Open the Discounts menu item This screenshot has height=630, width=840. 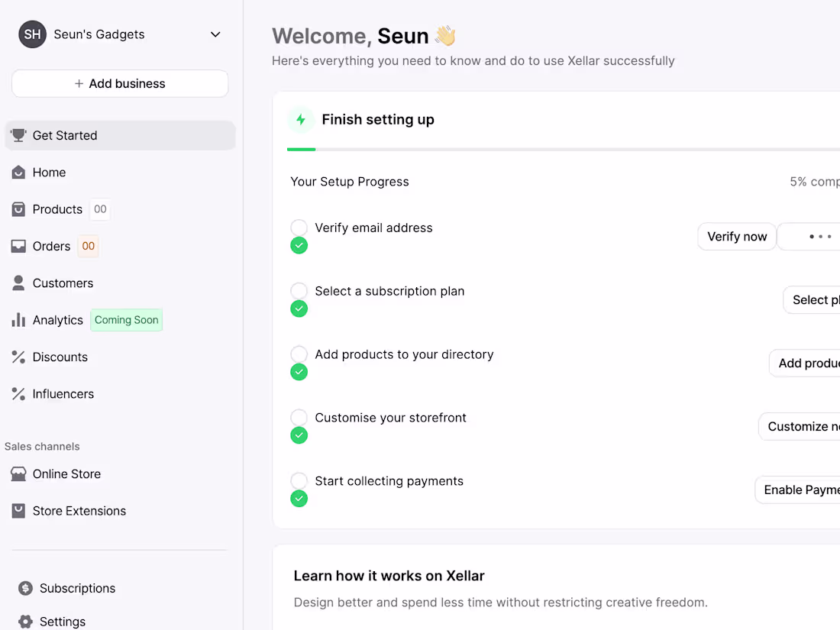click(x=60, y=357)
